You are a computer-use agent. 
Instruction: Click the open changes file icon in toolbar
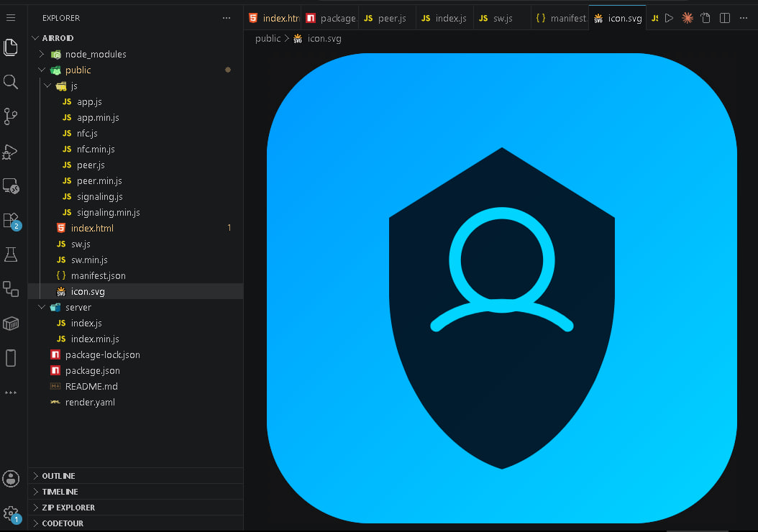tap(706, 19)
